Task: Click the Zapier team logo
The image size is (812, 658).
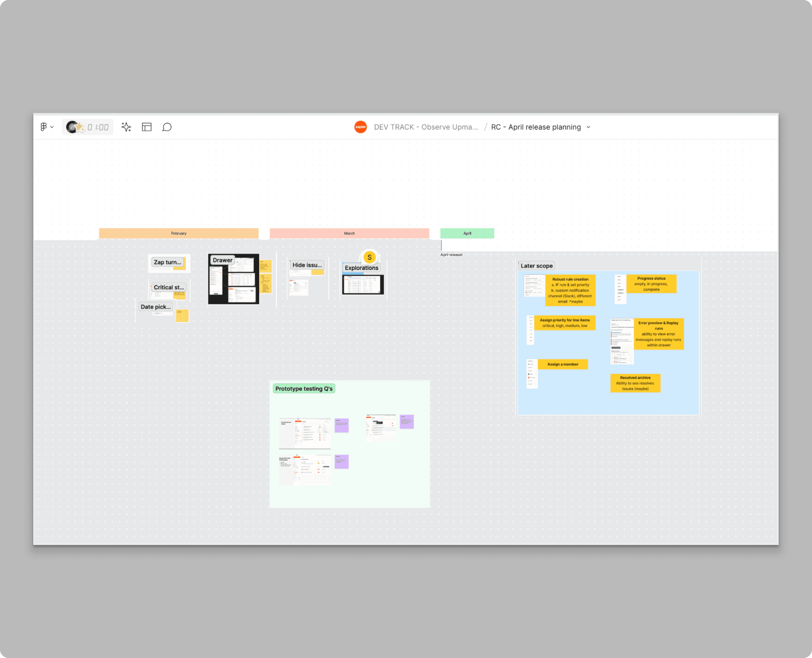Action: (x=360, y=127)
